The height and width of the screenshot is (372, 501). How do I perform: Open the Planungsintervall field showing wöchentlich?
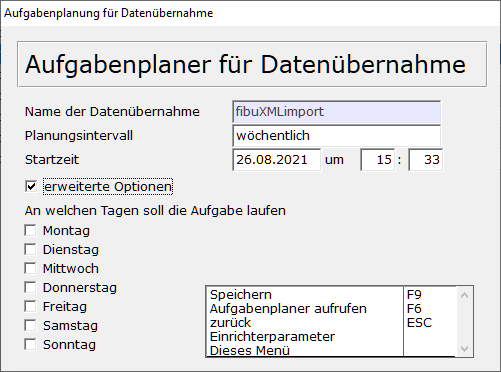[x=336, y=136]
